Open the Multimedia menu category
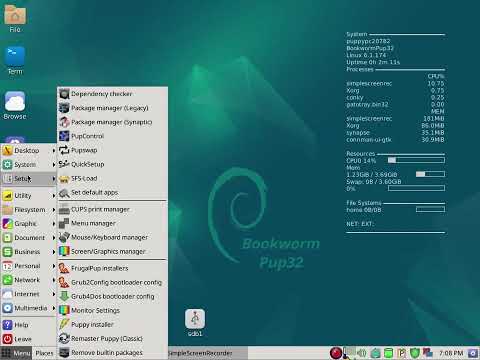This screenshot has height=360, width=480. coord(29,308)
